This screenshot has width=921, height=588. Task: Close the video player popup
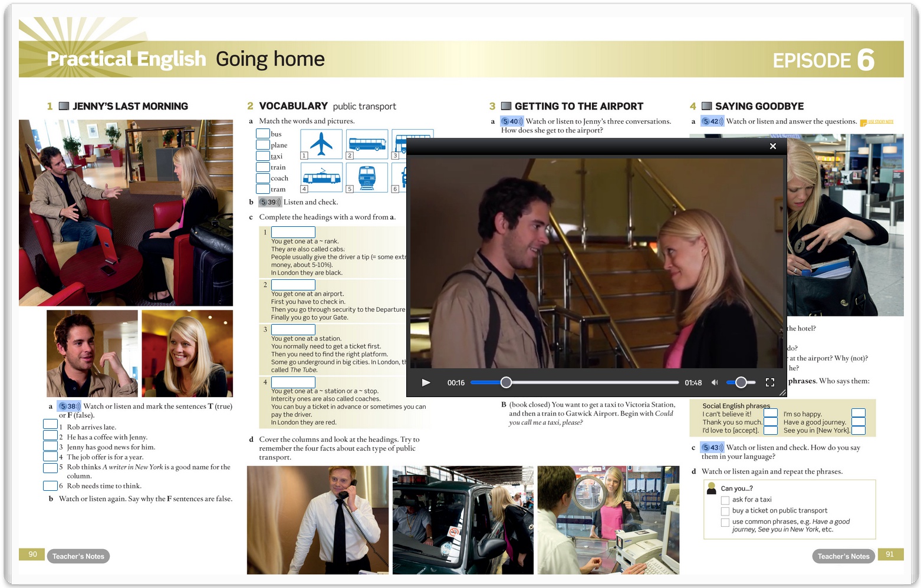tap(772, 146)
